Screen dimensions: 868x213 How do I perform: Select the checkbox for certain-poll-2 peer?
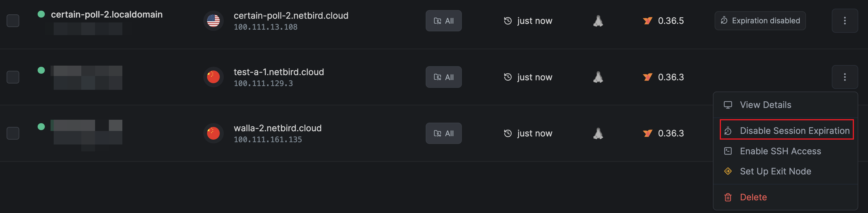tap(13, 21)
